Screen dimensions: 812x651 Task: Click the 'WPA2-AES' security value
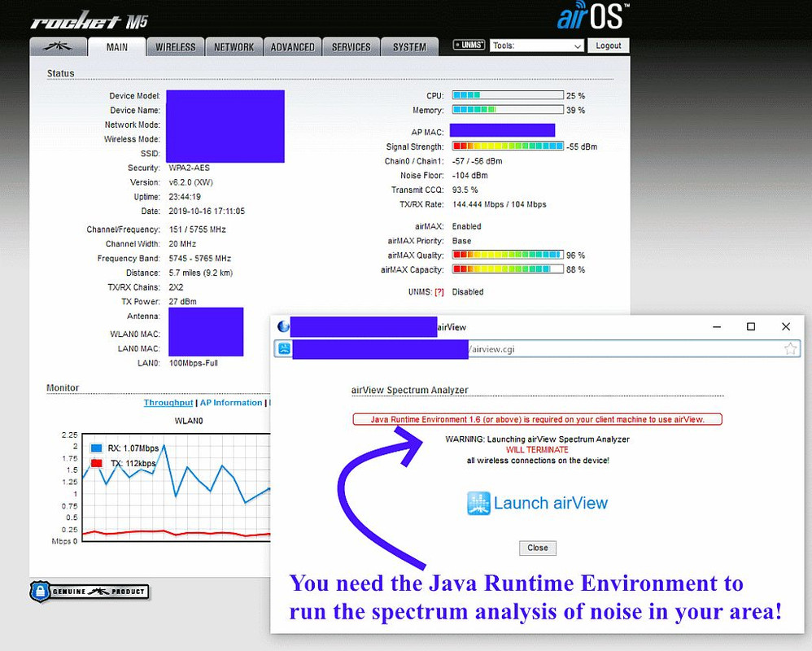click(189, 168)
